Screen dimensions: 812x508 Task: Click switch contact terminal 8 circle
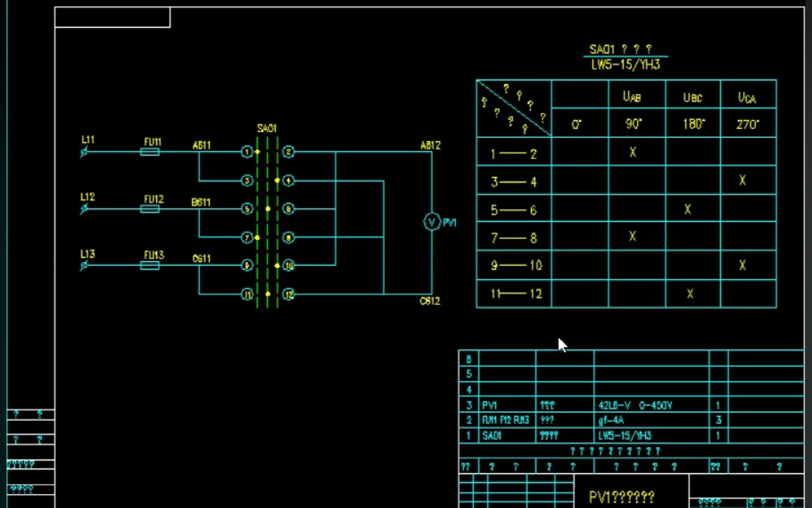click(x=289, y=238)
